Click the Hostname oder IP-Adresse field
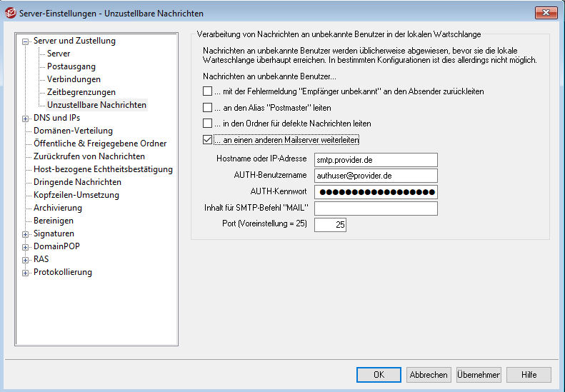The width and height of the screenshot is (565, 392). click(x=375, y=160)
